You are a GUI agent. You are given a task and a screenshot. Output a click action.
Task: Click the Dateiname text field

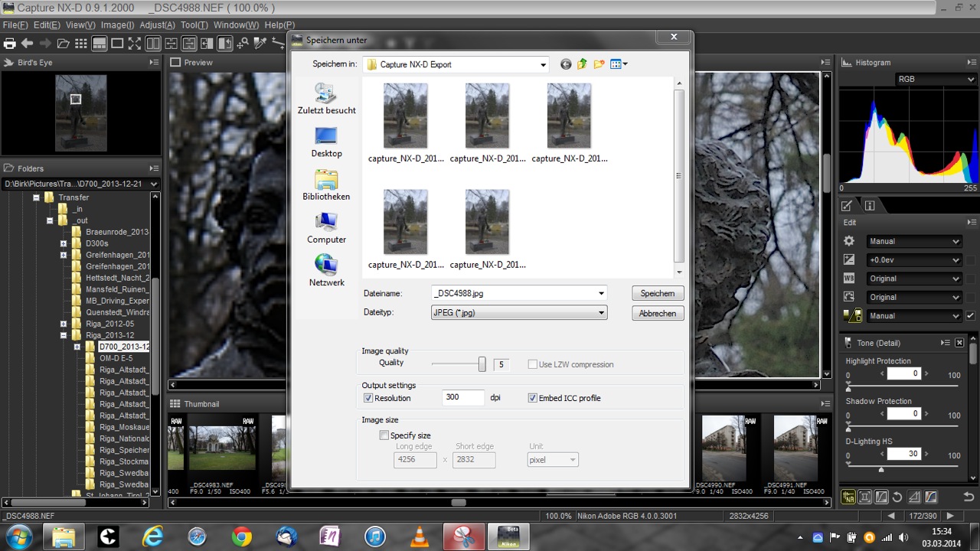click(x=513, y=293)
